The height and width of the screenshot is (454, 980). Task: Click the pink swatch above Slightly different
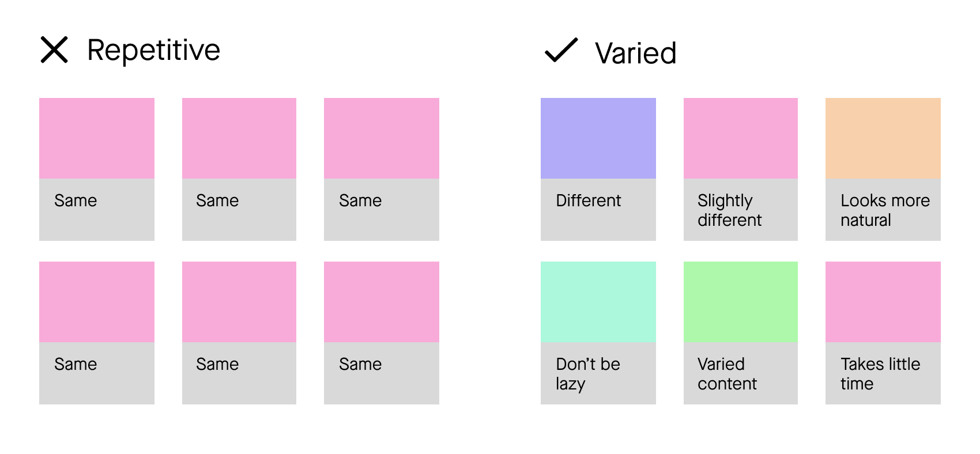741,138
